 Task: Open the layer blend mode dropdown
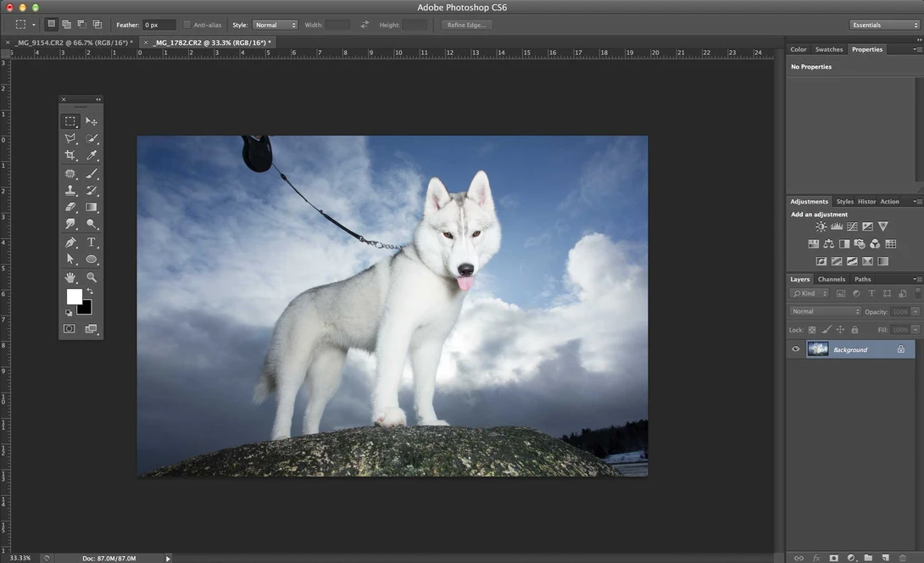[825, 311]
